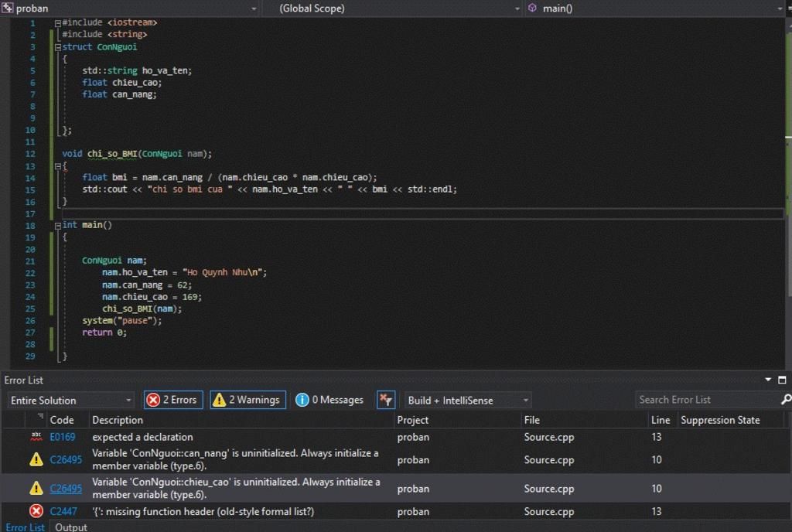Open the E0169 error code link

(62, 437)
